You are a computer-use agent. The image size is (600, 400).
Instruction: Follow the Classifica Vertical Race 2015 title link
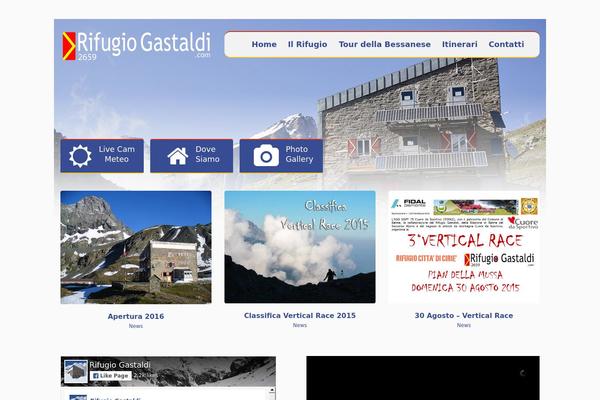click(x=300, y=316)
